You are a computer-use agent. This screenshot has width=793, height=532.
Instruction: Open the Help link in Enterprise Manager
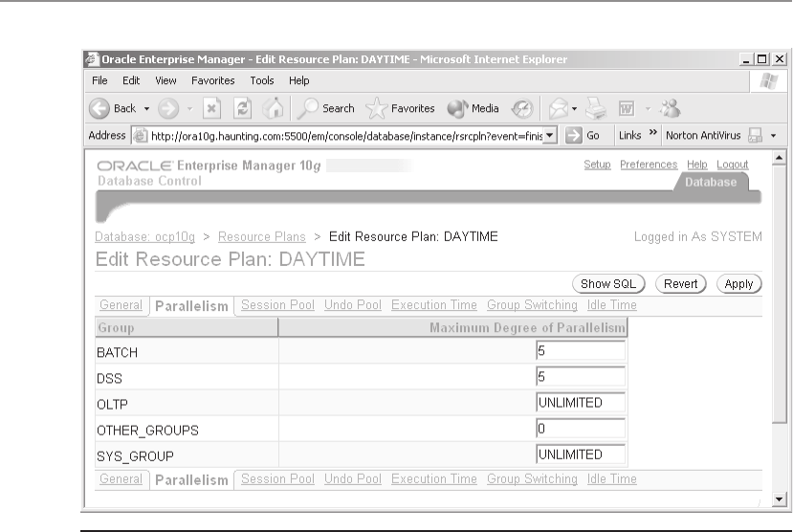coord(697,165)
